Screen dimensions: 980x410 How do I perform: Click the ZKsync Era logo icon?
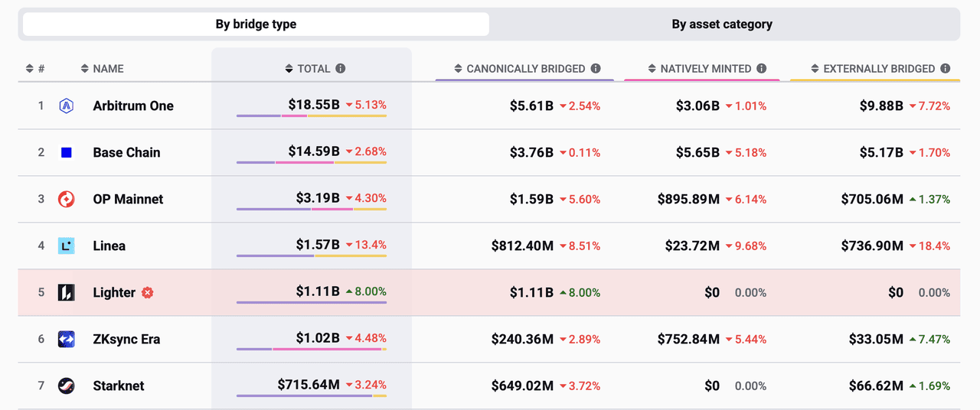point(67,339)
